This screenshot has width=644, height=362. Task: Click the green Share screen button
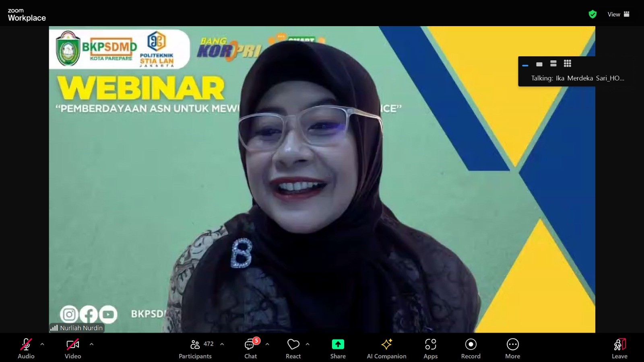click(x=338, y=348)
